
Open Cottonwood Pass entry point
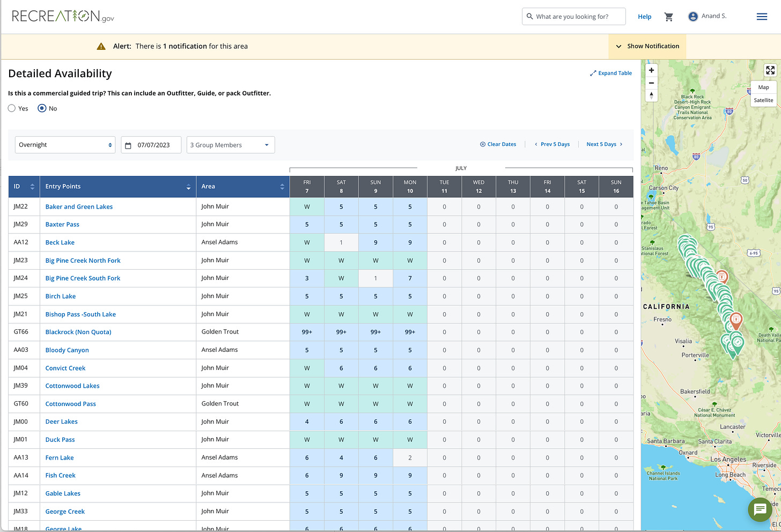click(71, 404)
